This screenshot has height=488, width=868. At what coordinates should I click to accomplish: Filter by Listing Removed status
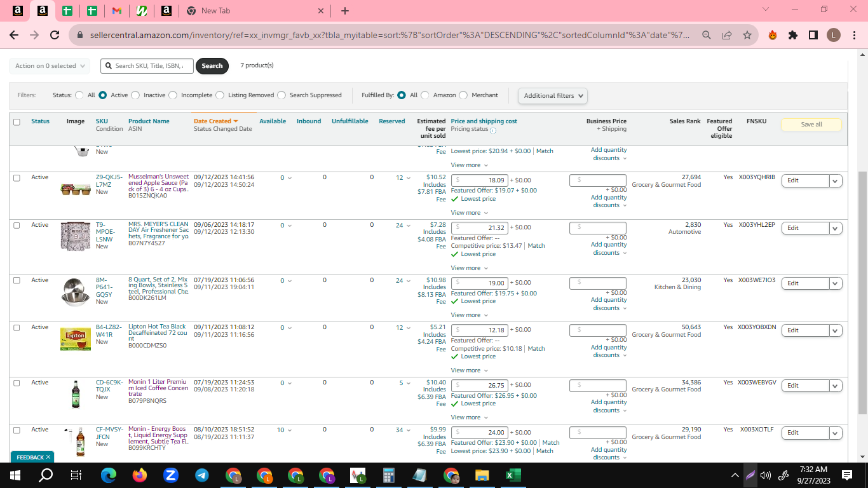(x=220, y=95)
